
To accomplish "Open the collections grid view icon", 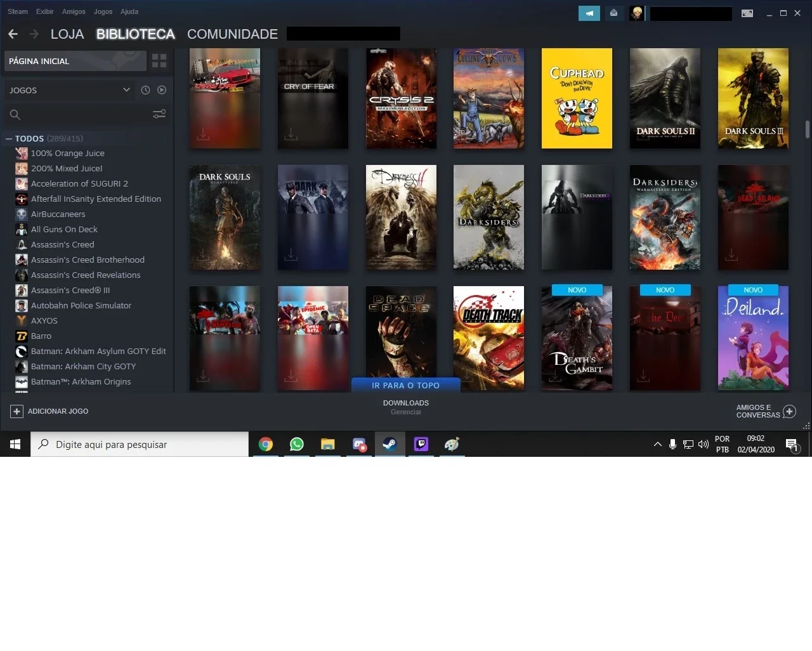I will (159, 61).
